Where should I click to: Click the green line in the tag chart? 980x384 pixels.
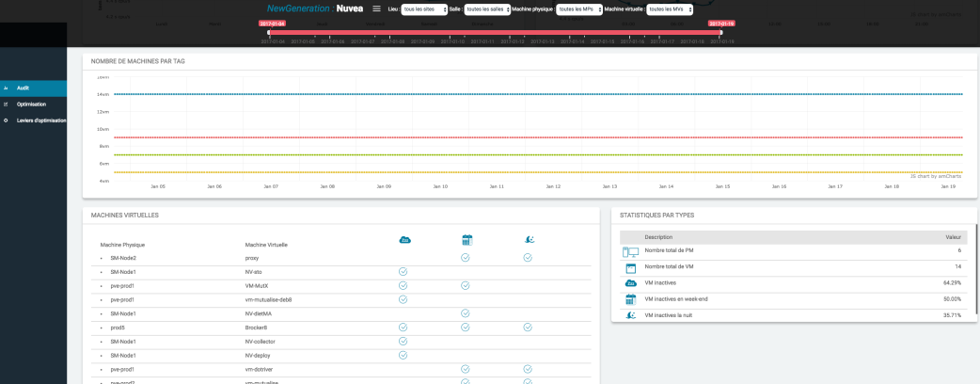click(538, 154)
